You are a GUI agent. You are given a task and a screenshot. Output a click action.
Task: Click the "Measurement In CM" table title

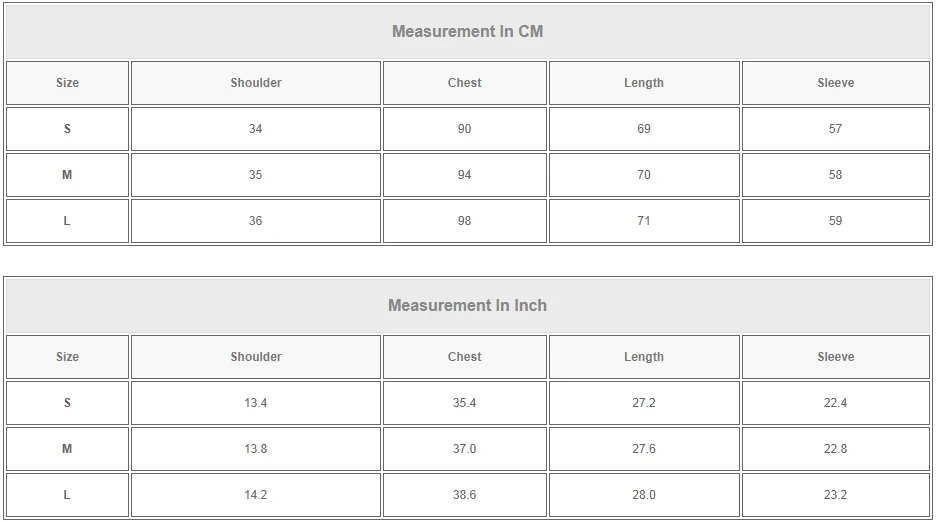click(x=467, y=31)
